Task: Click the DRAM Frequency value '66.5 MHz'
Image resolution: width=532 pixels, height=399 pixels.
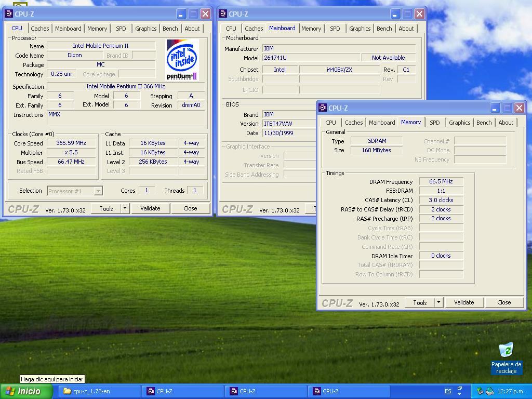Action: coord(441,181)
